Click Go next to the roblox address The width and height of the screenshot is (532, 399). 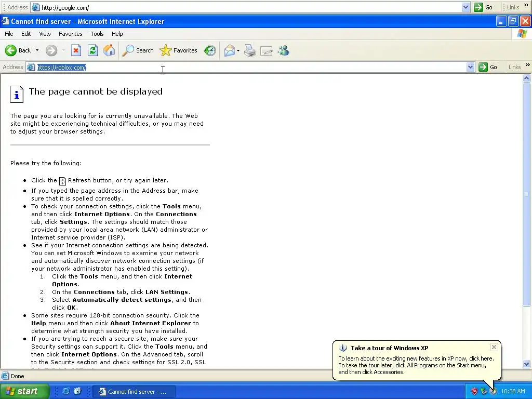pyautogui.click(x=488, y=67)
